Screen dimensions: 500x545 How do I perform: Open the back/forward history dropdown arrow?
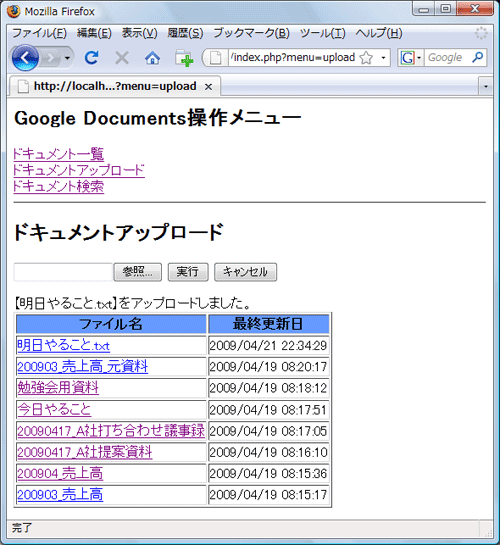tap(67, 58)
